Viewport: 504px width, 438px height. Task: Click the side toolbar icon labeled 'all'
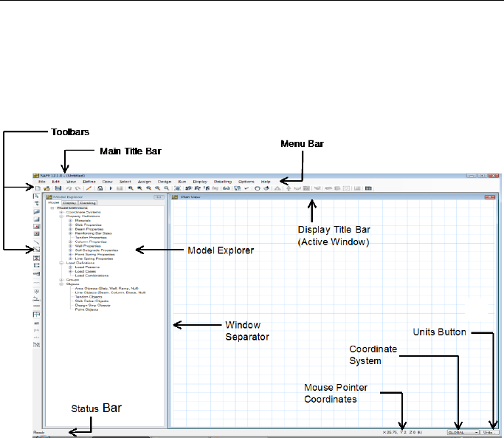pyautogui.click(x=37, y=323)
